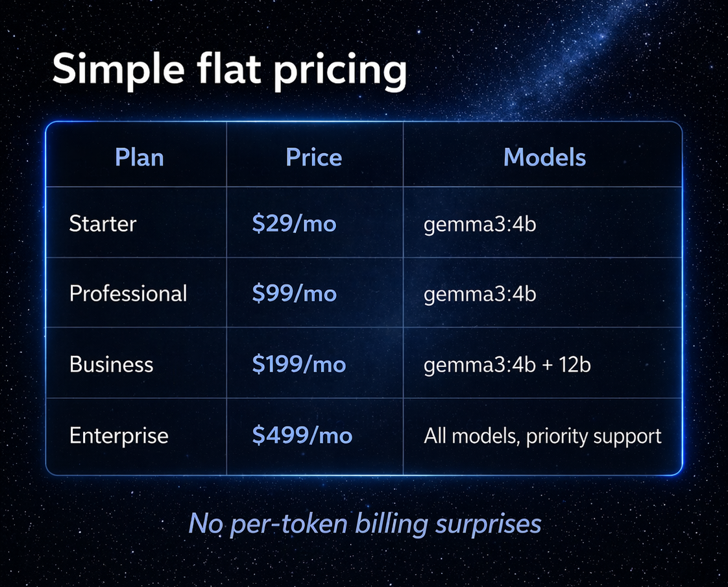Click gemma3:4b in the Professional row
Viewport: 728px width, 587px height.
click(x=480, y=294)
